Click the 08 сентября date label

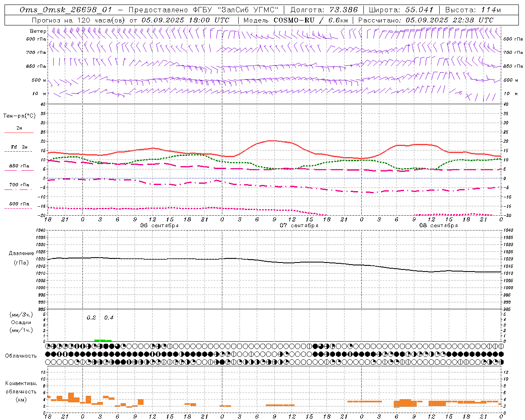tap(438, 226)
